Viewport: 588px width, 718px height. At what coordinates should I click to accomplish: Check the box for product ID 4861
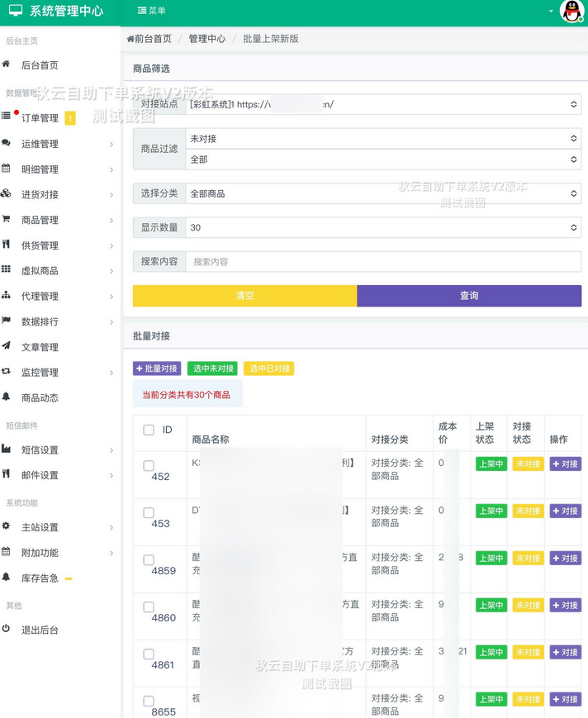149,654
